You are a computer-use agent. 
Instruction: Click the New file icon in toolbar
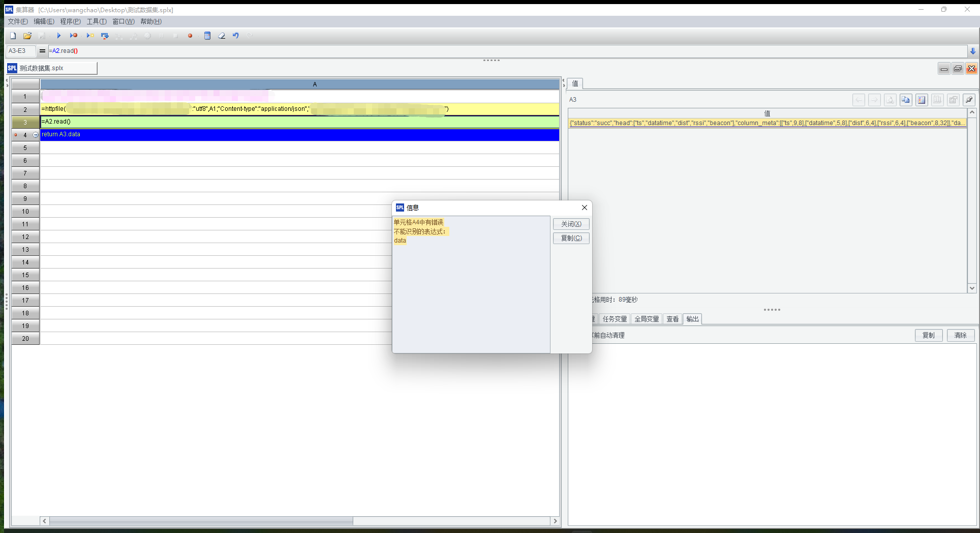click(13, 36)
